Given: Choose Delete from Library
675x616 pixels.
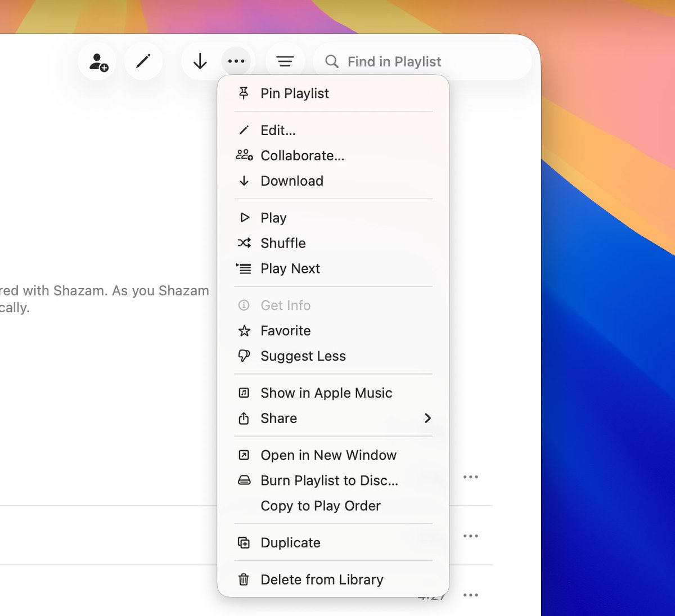Looking at the screenshot, I should coord(333,579).
